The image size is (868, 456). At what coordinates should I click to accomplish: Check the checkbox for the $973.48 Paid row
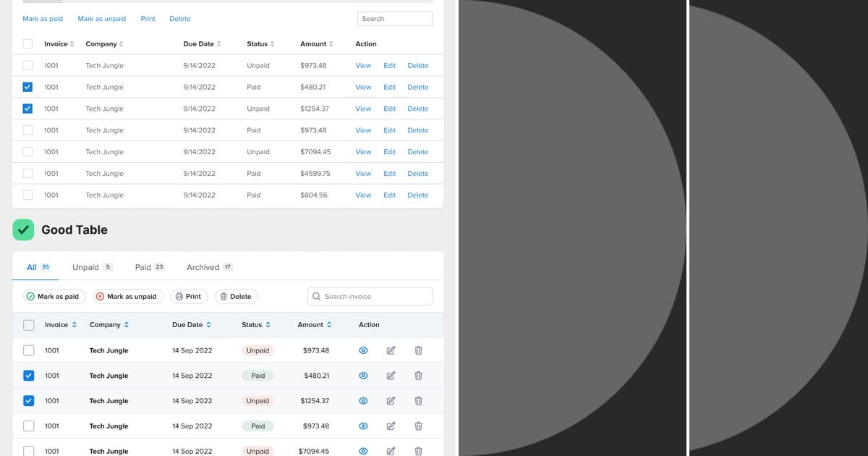pyautogui.click(x=29, y=426)
